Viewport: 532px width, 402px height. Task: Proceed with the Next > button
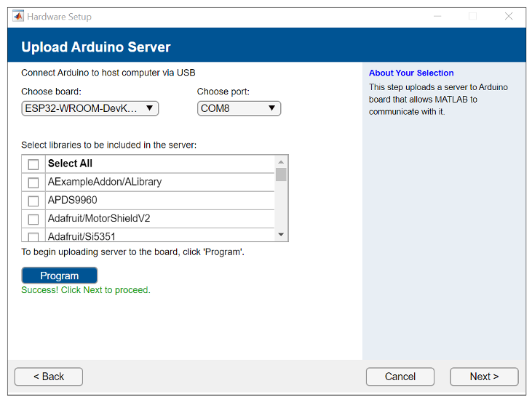tap(484, 377)
